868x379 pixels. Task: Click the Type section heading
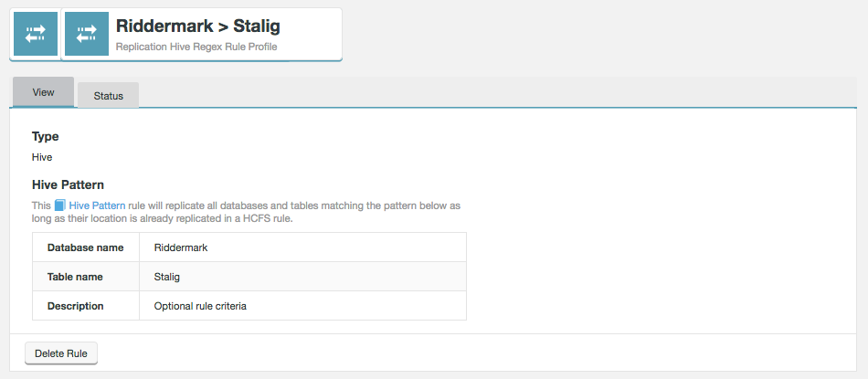[x=46, y=136]
